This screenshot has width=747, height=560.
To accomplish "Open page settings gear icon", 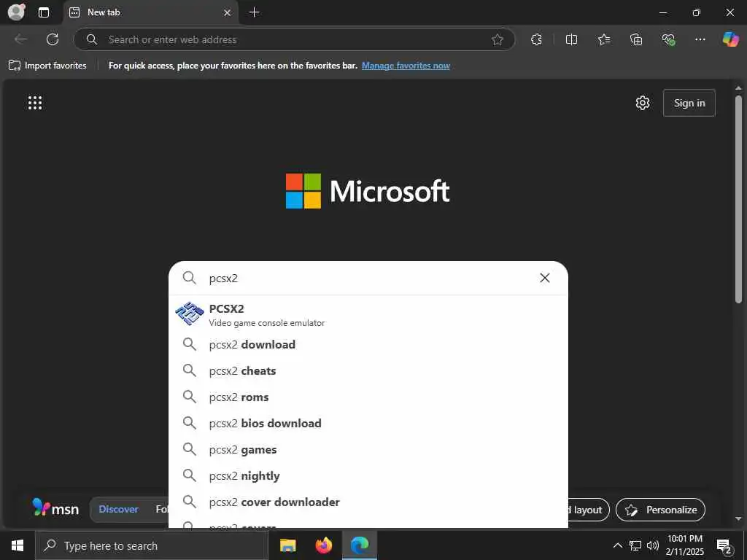I will point(643,103).
